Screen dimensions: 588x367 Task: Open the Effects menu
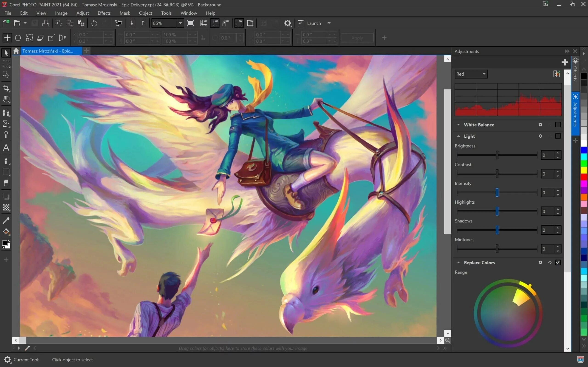click(104, 13)
